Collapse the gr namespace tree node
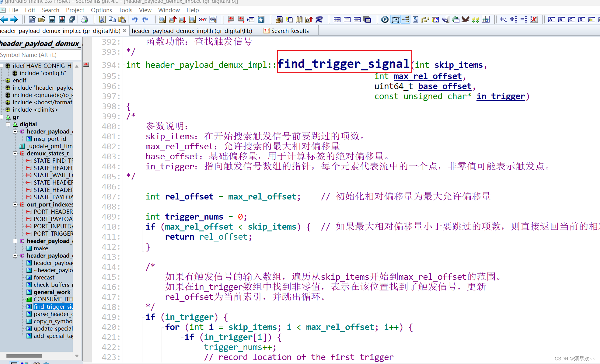 [2, 117]
